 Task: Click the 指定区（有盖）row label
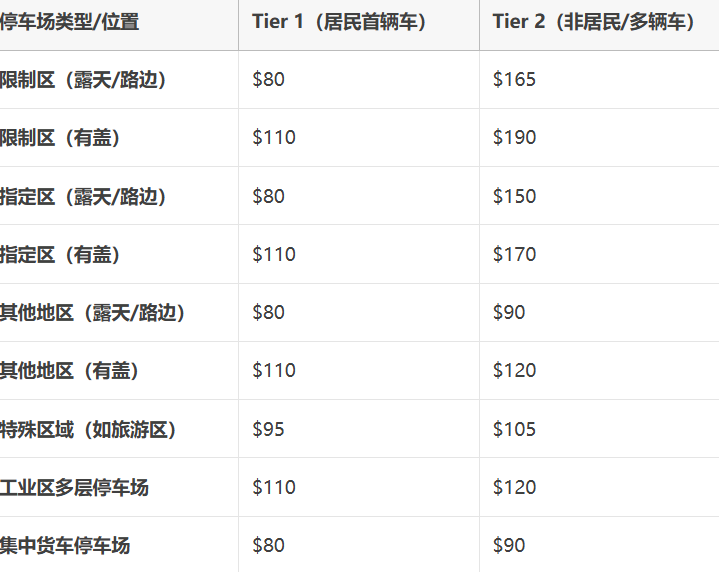60,255
